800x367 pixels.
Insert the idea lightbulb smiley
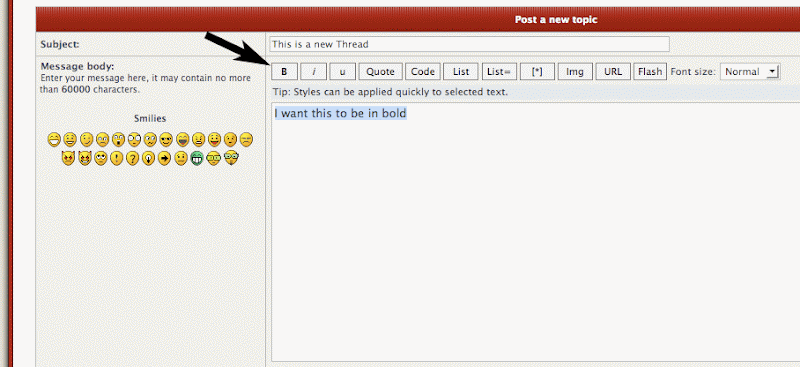(x=148, y=158)
